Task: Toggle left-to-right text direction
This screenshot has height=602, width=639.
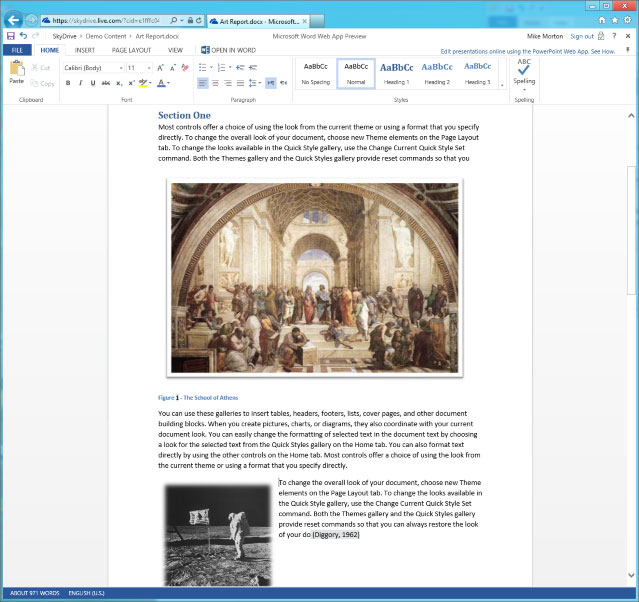Action: [x=271, y=83]
